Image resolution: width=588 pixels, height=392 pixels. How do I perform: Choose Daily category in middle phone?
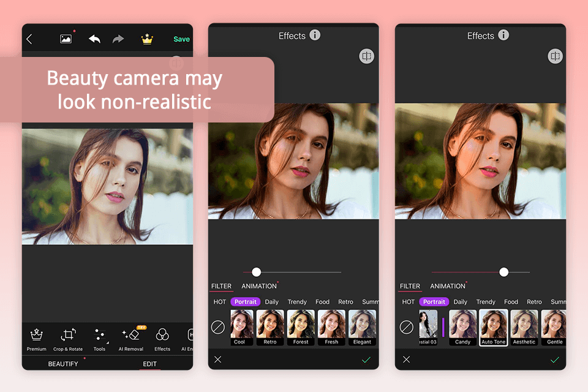(271, 301)
